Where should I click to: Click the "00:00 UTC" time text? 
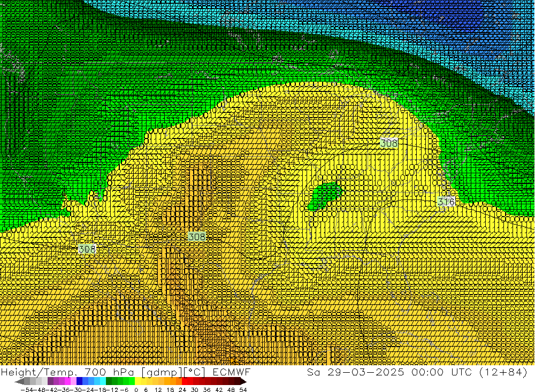point(441,372)
